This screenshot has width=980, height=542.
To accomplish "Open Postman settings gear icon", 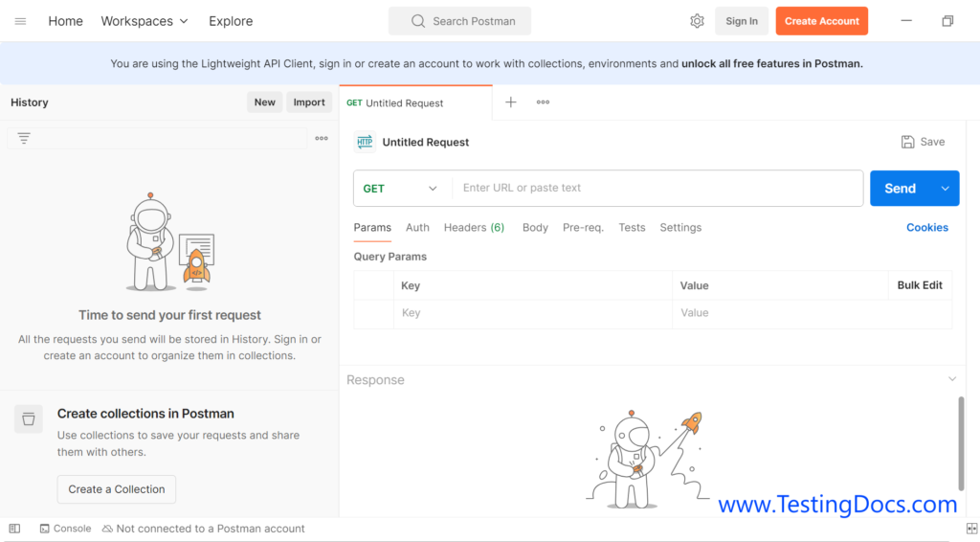I will coord(697,21).
